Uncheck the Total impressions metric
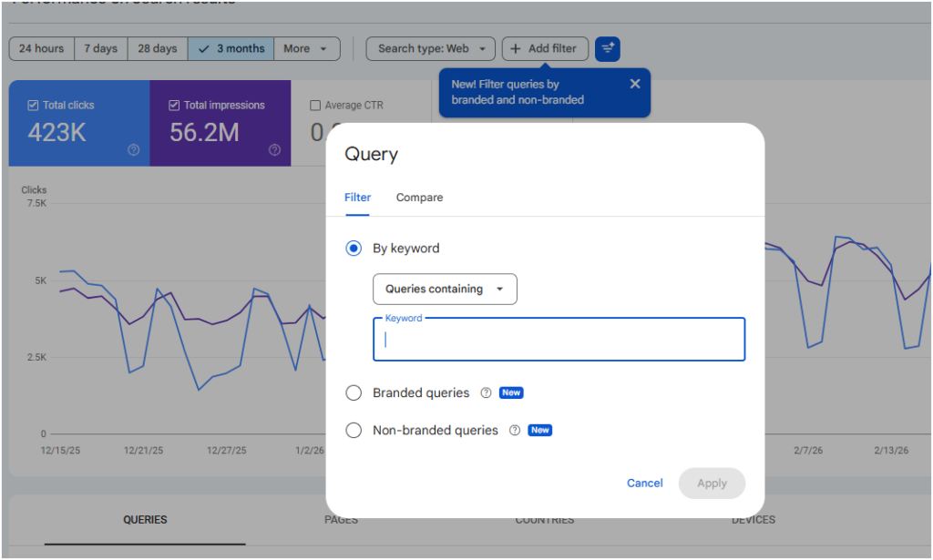The height and width of the screenshot is (560, 933). coord(173,105)
